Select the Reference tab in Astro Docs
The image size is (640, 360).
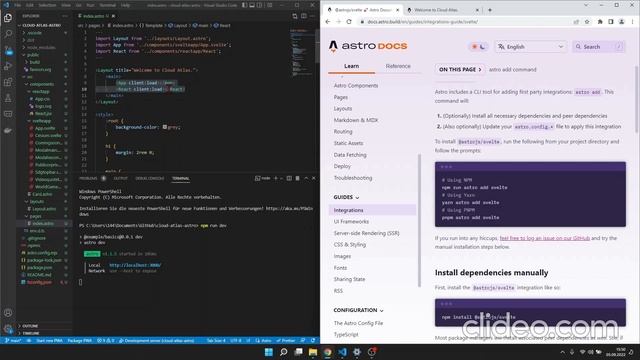coord(398,66)
